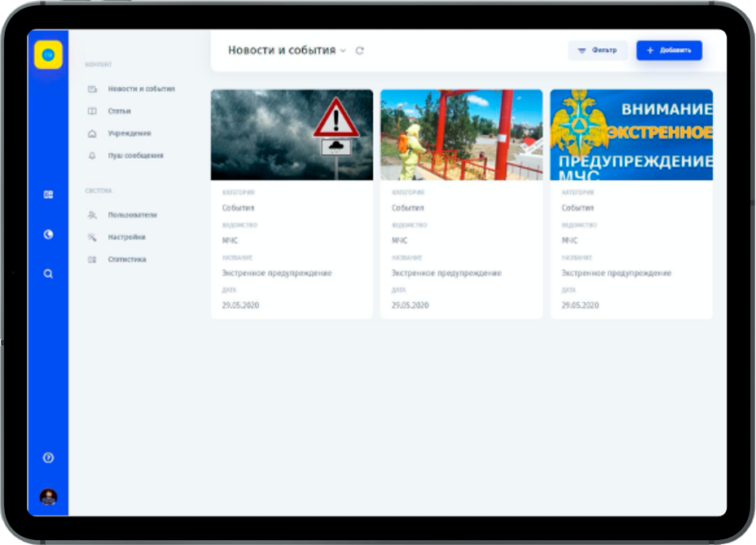Screen dimensions: 756x545
Task: Open the dashboard grid icon in blue sidebar
Action: [48, 195]
